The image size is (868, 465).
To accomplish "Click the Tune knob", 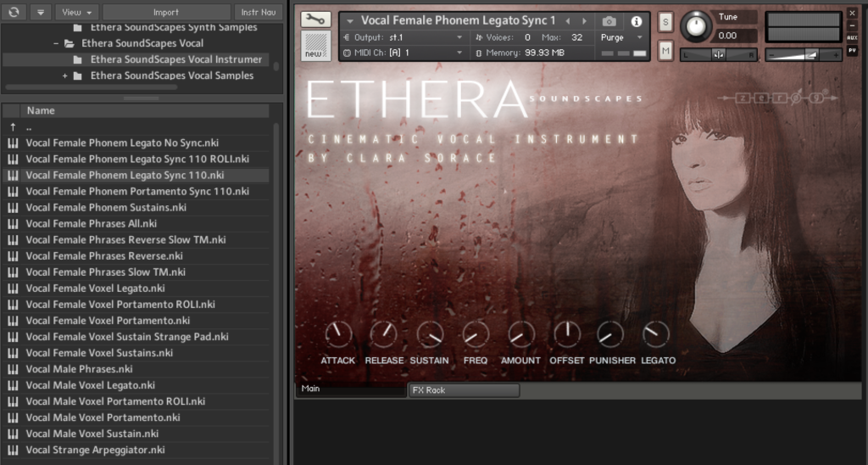I will point(696,26).
